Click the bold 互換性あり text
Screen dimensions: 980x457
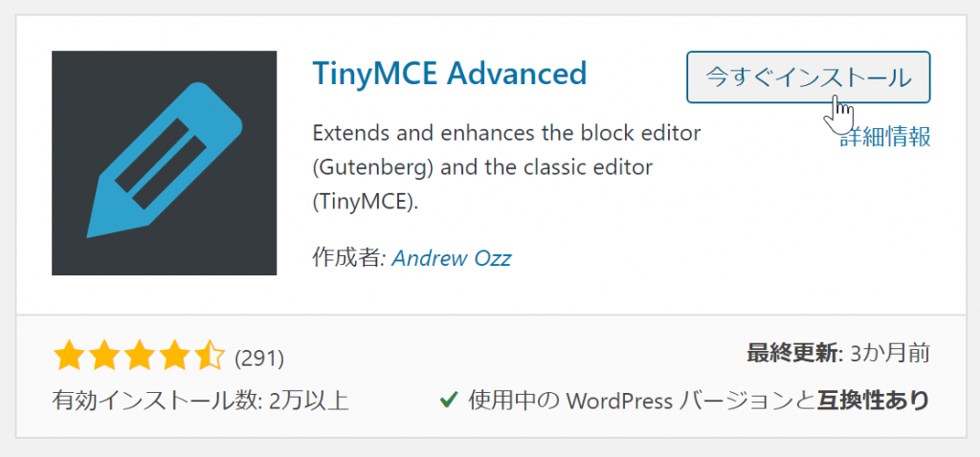click(x=873, y=400)
